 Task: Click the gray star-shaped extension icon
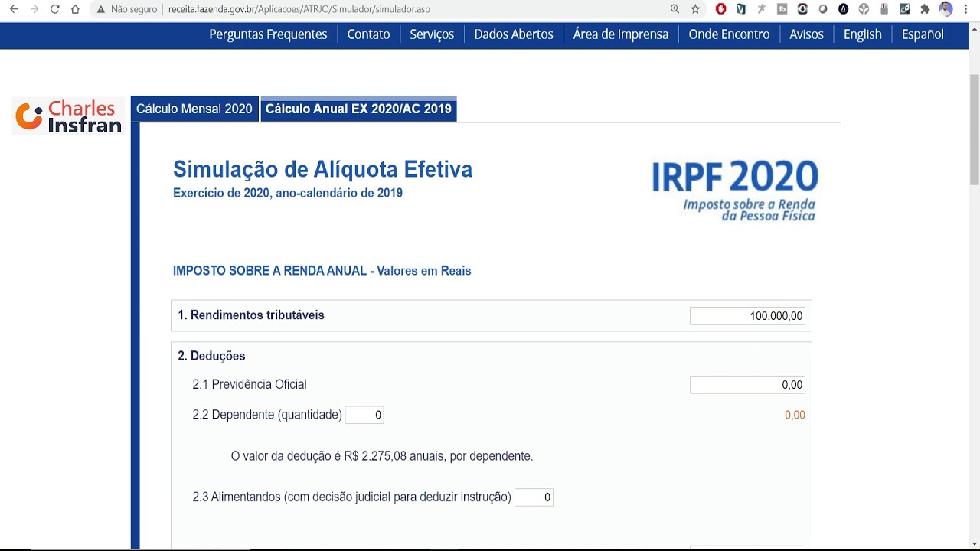pyautogui.click(x=761, y=9)
